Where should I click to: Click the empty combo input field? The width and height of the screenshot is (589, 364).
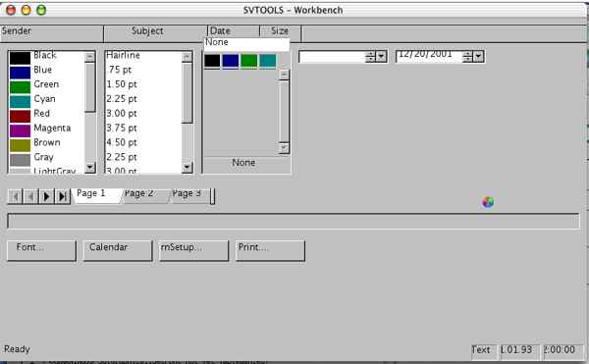[332, 56]
